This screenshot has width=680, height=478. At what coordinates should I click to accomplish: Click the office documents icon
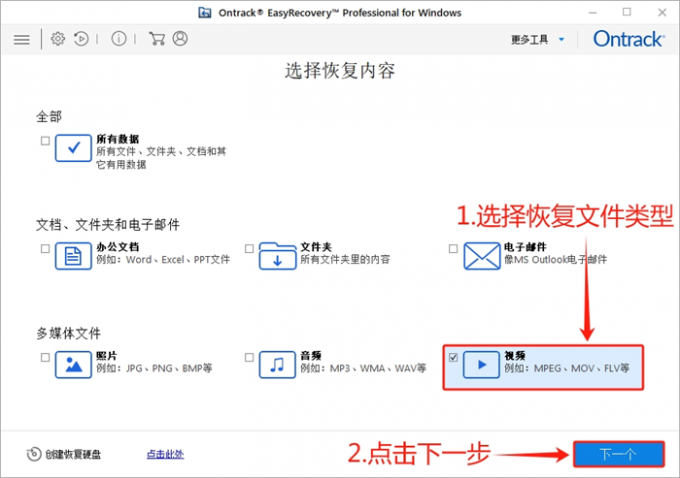click(x=73, y=256)
